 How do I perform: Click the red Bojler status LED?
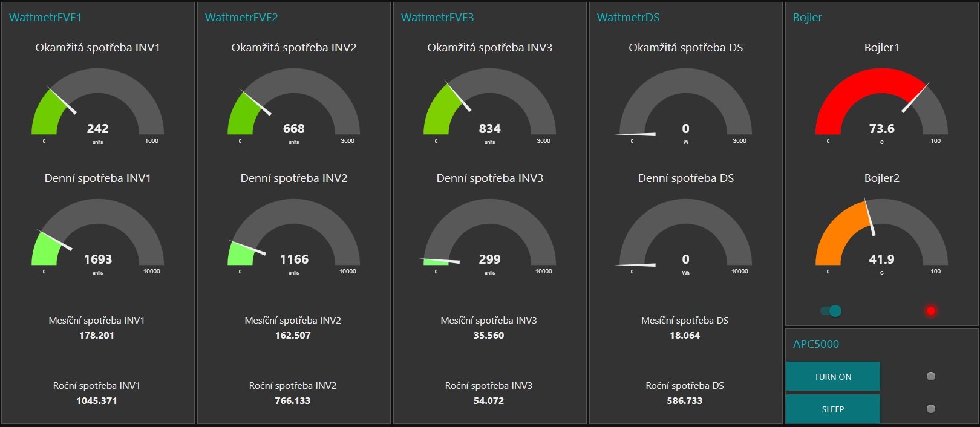[x=930, y=311]
